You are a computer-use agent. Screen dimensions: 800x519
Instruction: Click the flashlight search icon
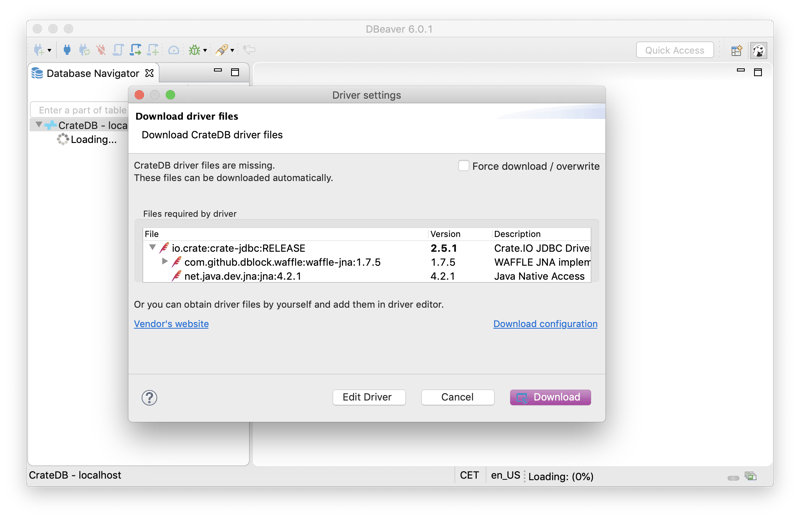(221, 50)
